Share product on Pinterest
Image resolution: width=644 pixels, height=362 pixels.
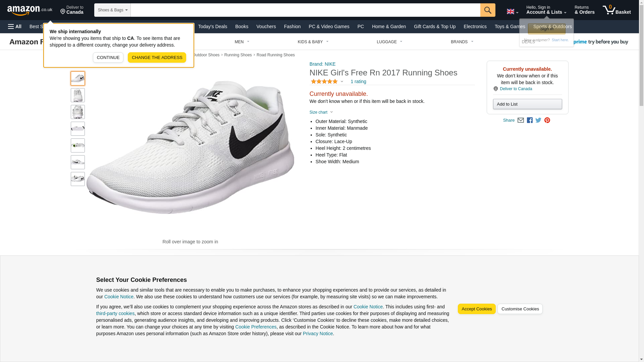[547, 120]
